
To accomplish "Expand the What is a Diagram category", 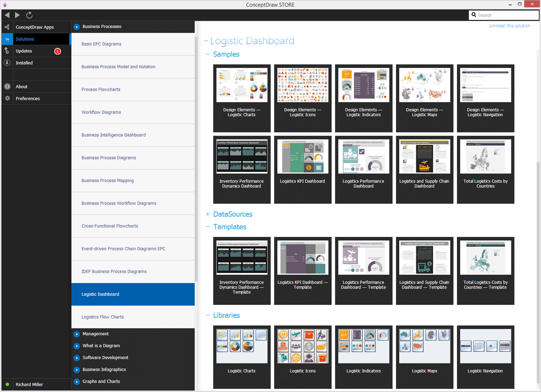I will tap(76, 346).
